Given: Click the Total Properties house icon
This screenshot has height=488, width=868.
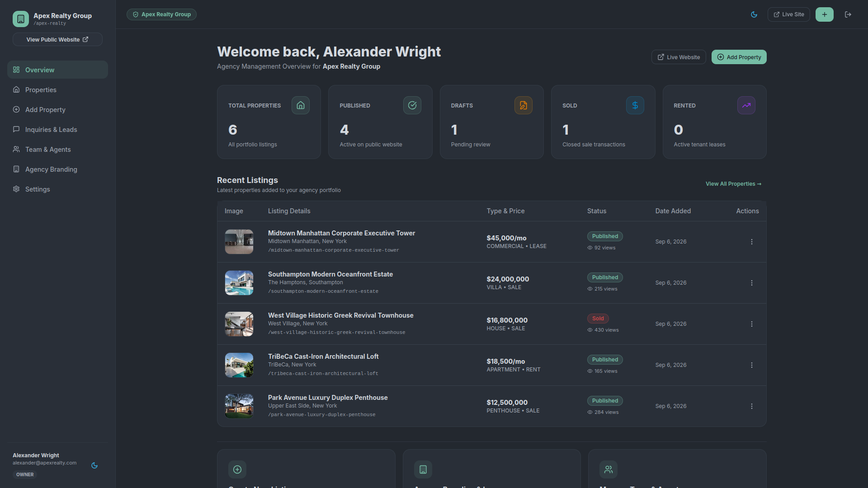Looking at the screenshot, I should (x=301, y=105).
